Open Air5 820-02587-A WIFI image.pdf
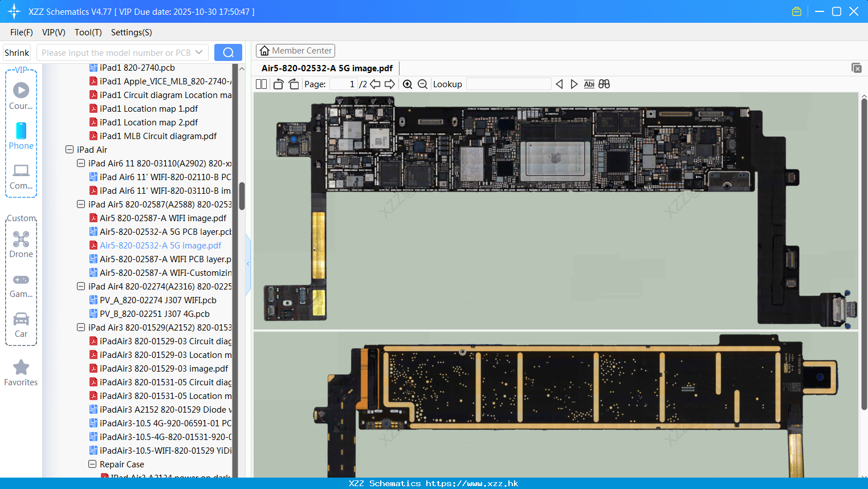 pyautogui.click(x=163, y=218)
